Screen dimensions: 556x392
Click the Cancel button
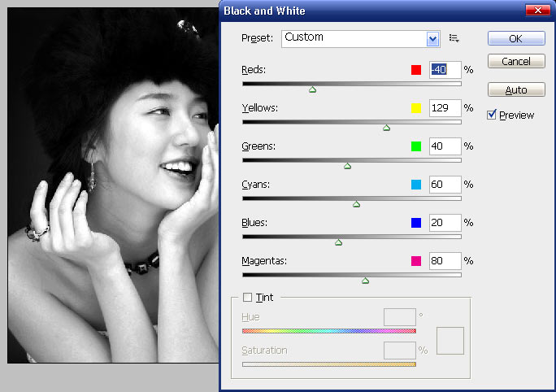coord(516,61)
